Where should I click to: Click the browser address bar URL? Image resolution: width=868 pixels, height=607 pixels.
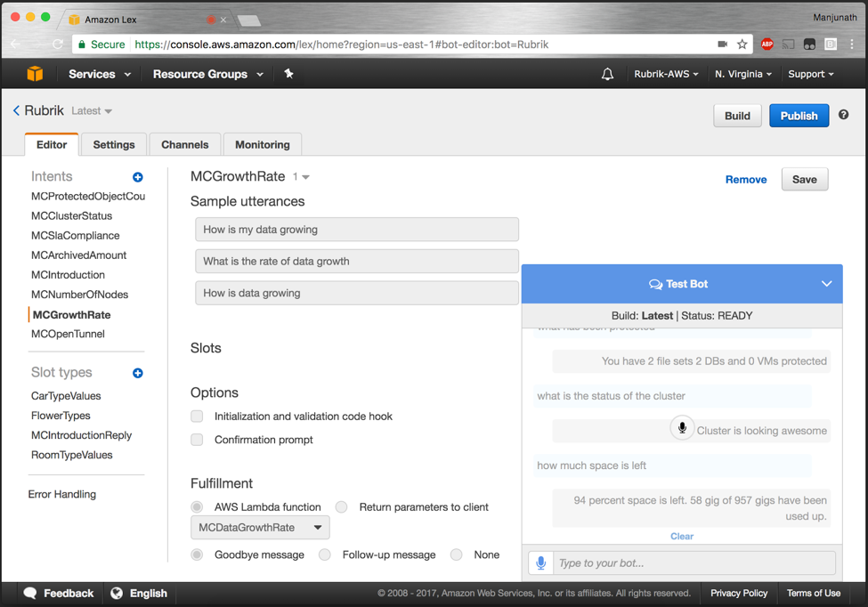click(342, 45)
